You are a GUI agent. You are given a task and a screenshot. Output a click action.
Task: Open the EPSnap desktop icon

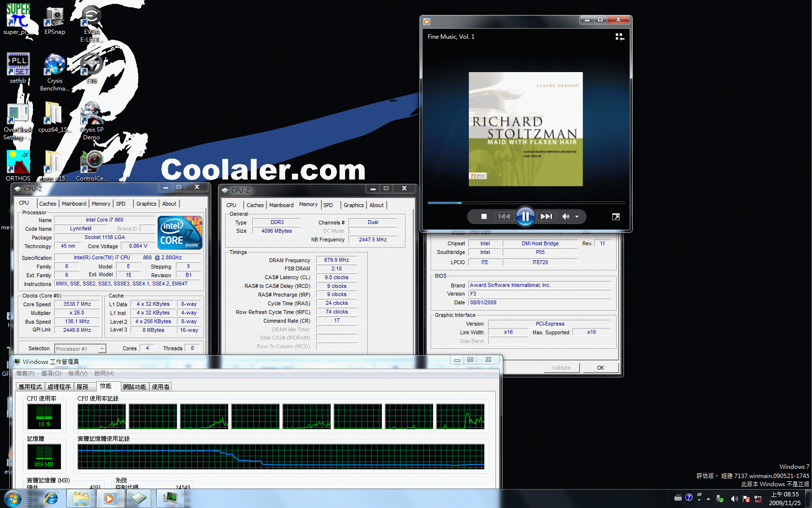coord(55,20)
